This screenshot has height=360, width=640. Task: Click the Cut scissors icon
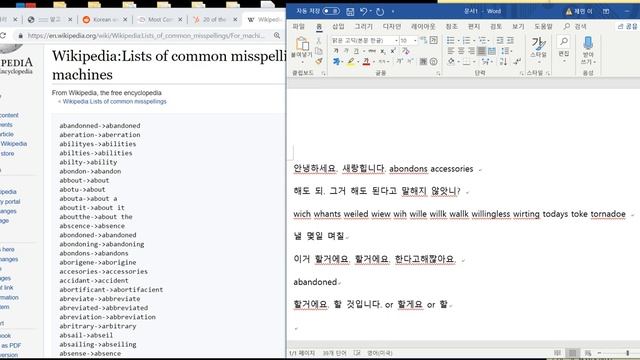pos(319,41)
